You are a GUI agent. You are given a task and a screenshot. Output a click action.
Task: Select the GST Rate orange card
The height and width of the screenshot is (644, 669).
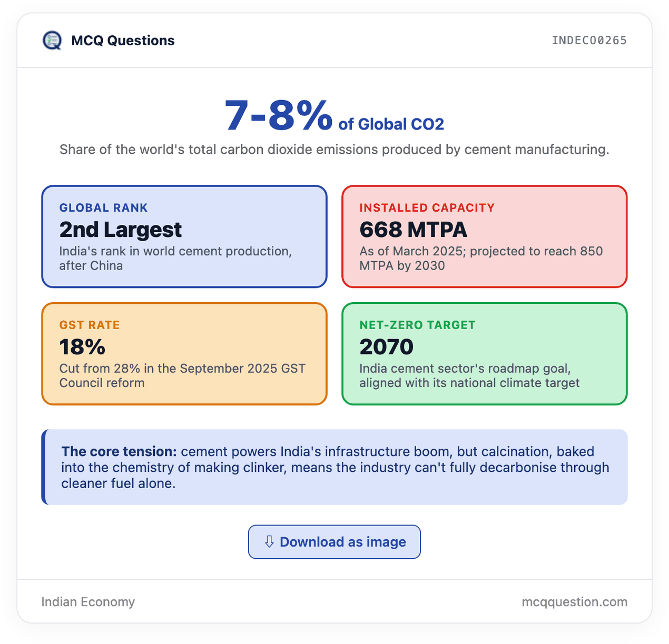[x=184, y=354]
